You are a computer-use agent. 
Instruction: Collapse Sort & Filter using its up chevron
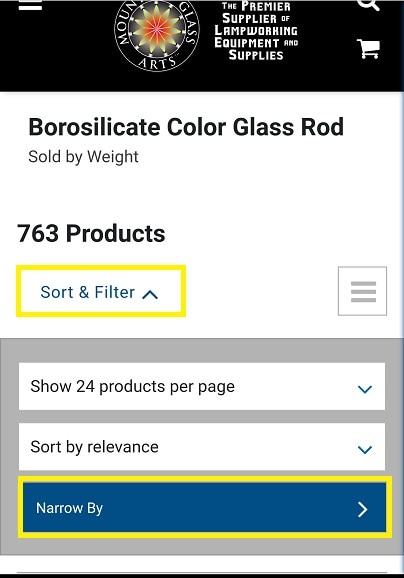[150, 294]
